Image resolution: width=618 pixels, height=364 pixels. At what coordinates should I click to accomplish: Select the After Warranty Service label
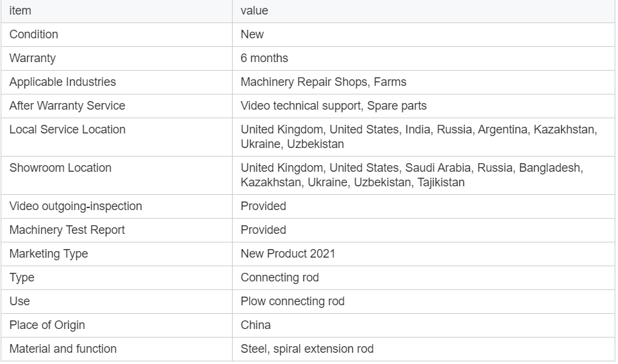tap(67, 106)
